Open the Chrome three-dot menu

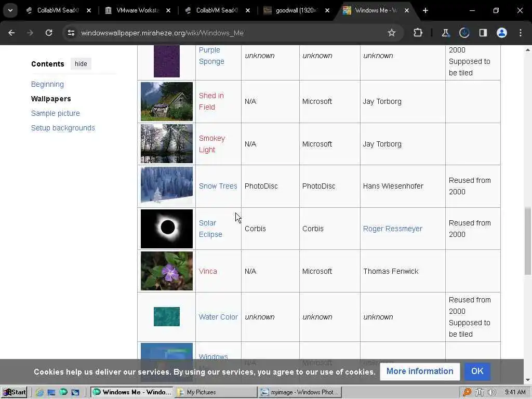(521, 33)
